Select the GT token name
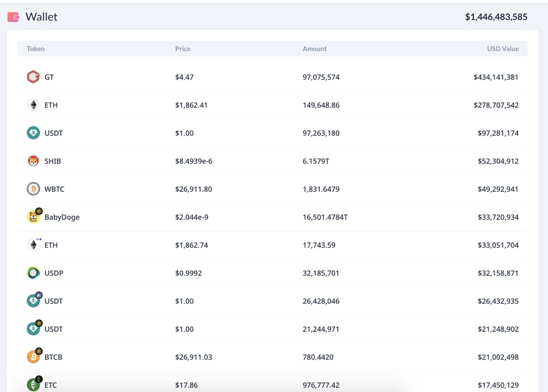 pos(49,77)
